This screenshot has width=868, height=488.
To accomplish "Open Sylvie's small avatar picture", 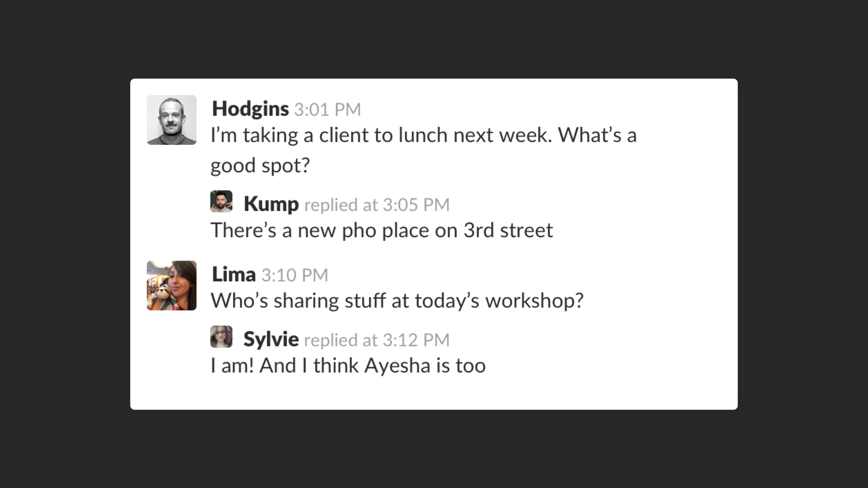I will (x=221, y=336).
